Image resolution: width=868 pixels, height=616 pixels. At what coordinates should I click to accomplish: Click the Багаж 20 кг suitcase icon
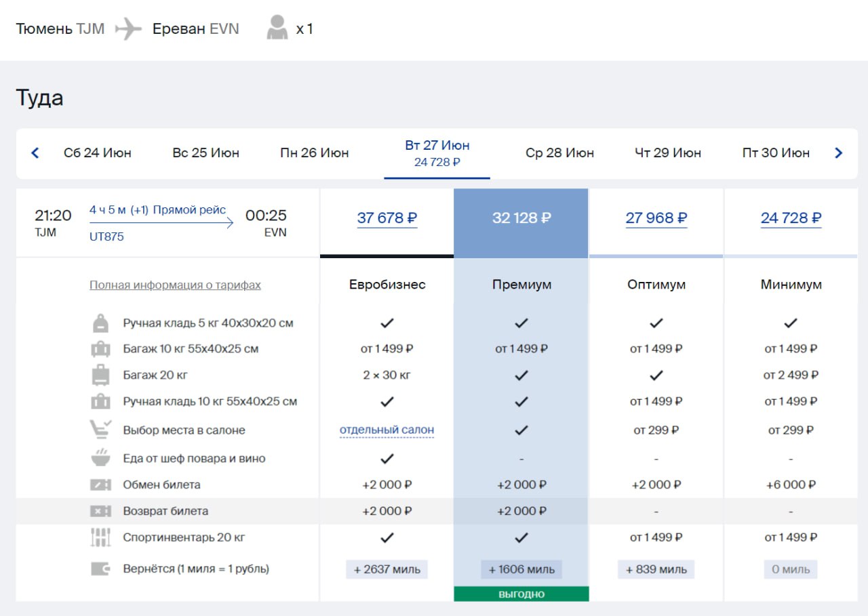point(100,375)
